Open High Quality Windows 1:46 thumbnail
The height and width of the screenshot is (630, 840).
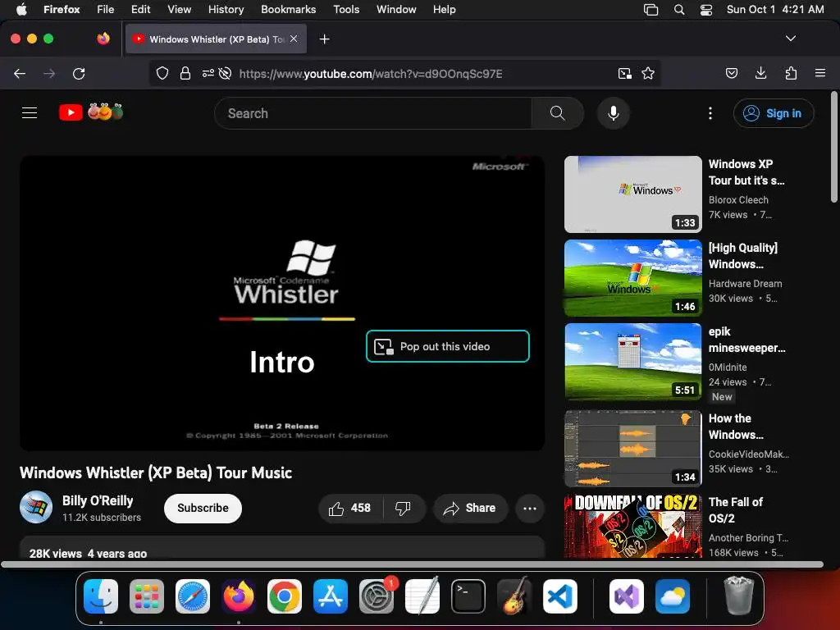(632, 277)
